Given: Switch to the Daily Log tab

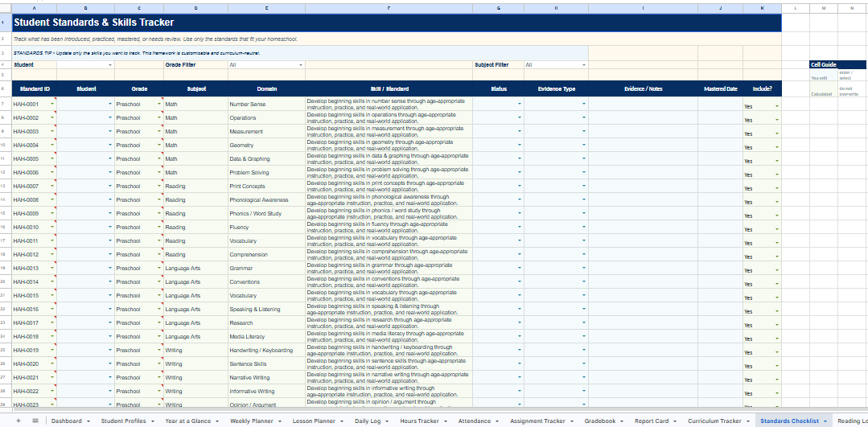Looking at the screenshot, I should click(x=372, y=421).
